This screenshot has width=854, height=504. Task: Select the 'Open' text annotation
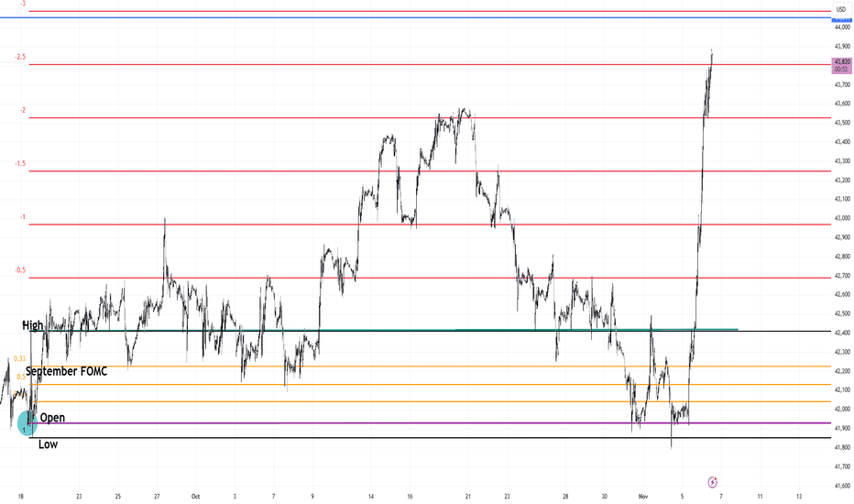tap(52, 417)
